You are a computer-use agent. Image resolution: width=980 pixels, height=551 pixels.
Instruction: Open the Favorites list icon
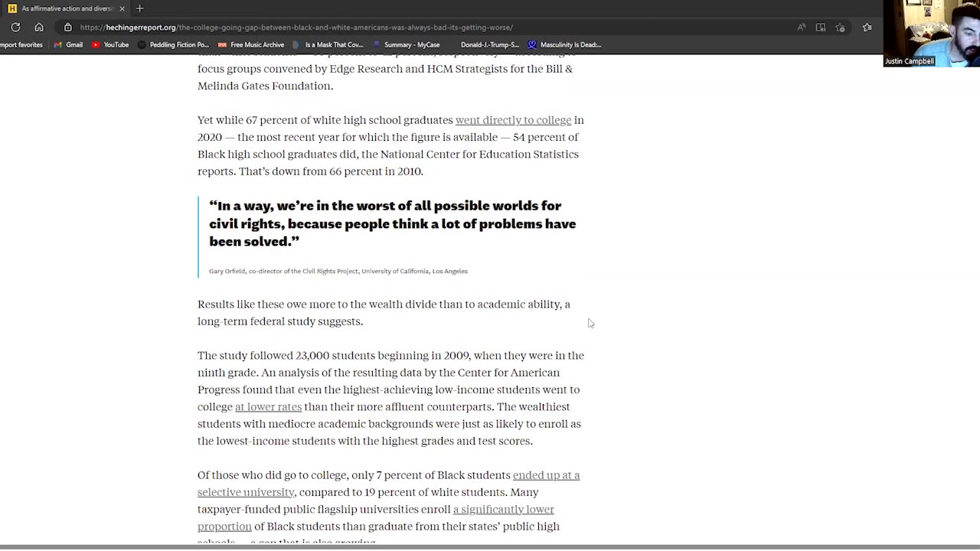pyautogui.click(x=867, y=27)
